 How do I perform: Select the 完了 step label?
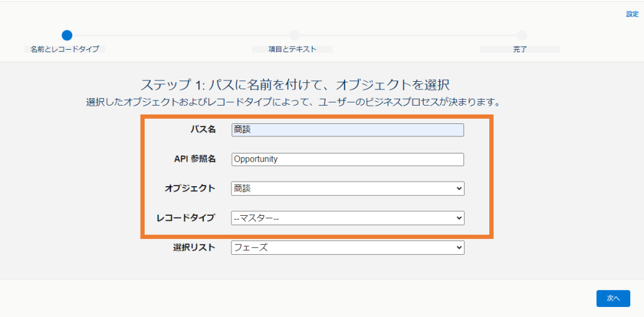[519, 49]
